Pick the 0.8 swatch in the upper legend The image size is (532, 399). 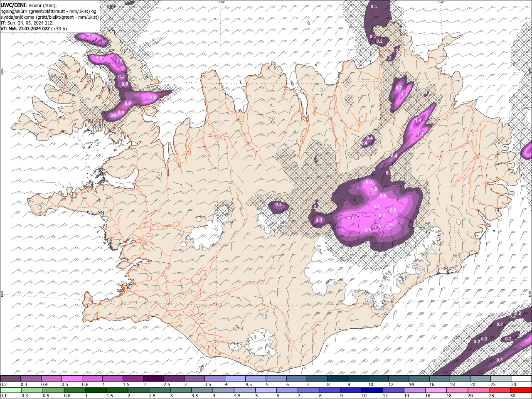click(92, 379)
